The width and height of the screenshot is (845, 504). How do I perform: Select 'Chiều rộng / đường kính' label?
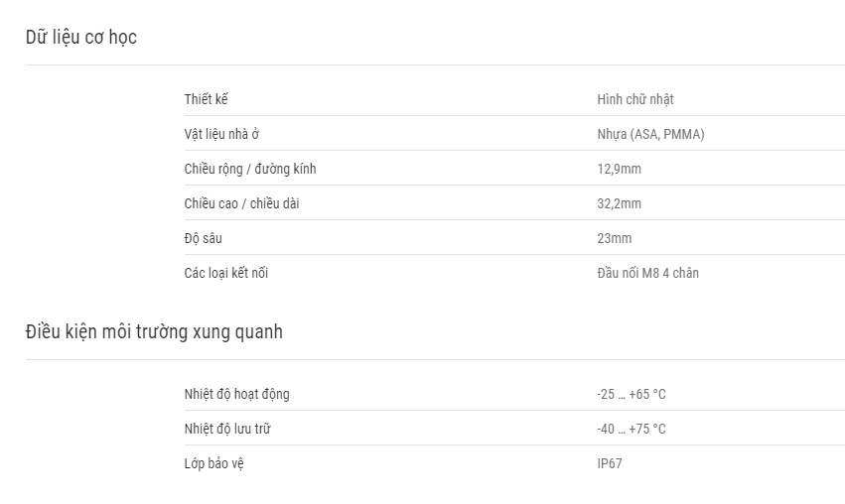click(250, 169)
